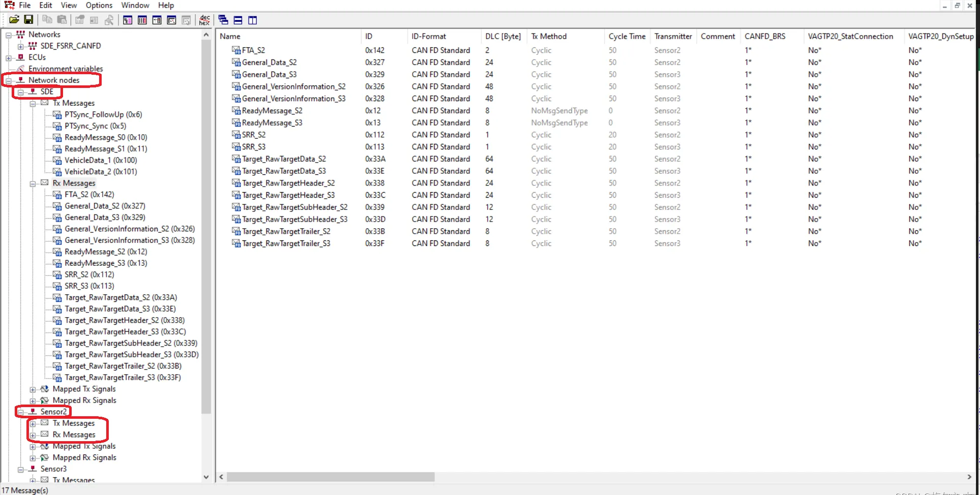Select the Target_RawTargetData_S2 row in list

tap(284, 159)
